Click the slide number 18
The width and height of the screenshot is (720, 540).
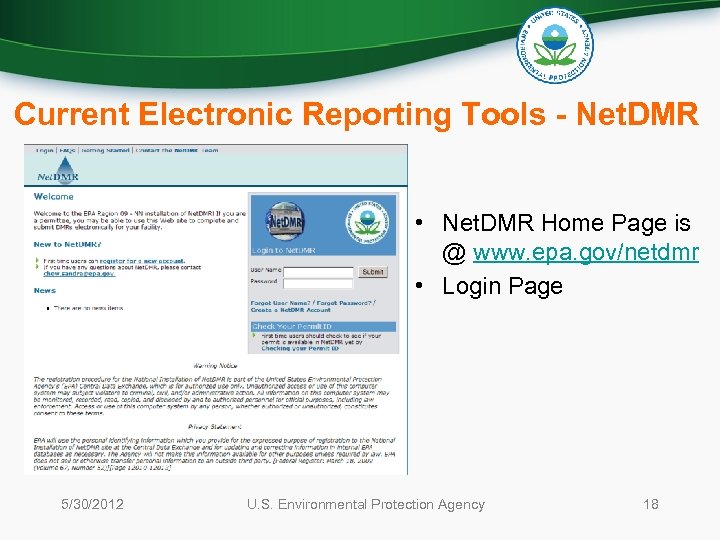651,504
